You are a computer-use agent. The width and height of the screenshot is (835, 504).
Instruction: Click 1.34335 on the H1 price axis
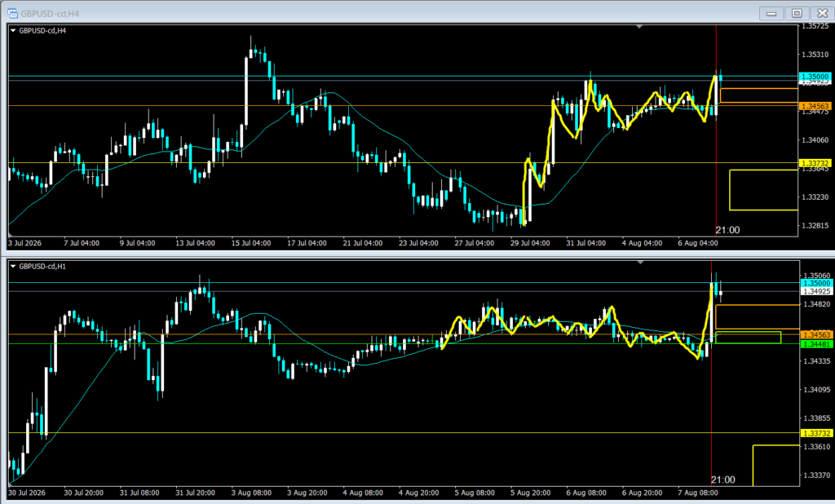coord(816,361)
